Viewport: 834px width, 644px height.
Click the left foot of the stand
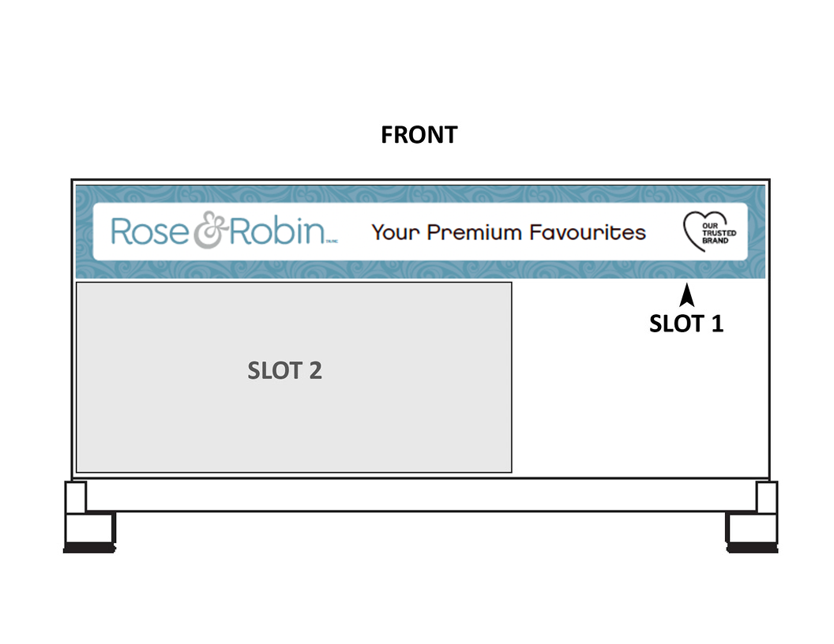pos(90,530)
